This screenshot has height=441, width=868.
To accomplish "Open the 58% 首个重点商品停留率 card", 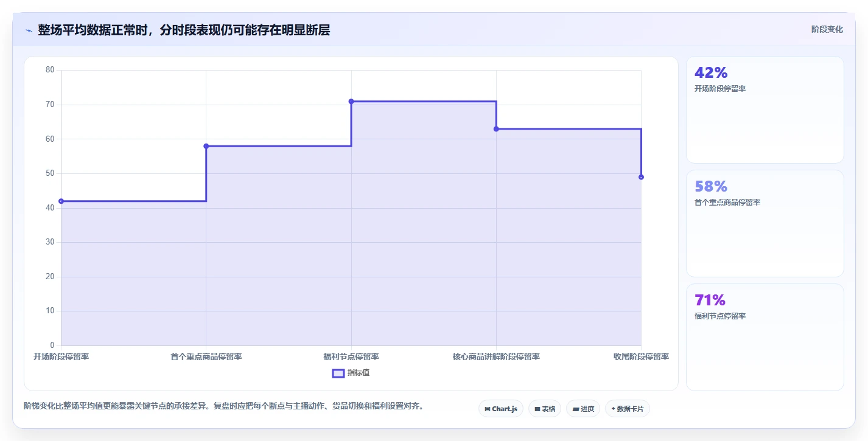I will pyautogui.click(x=765, y=224).
